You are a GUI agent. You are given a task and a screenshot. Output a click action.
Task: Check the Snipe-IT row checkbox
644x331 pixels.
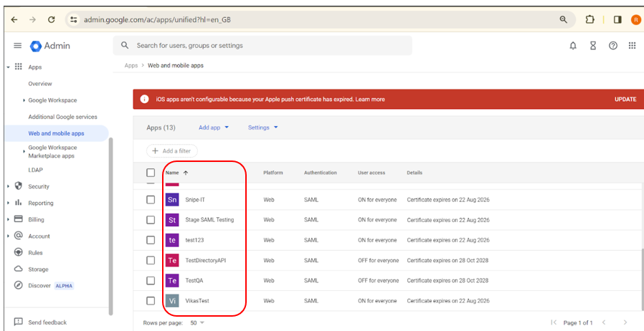[x=151, y=200]
